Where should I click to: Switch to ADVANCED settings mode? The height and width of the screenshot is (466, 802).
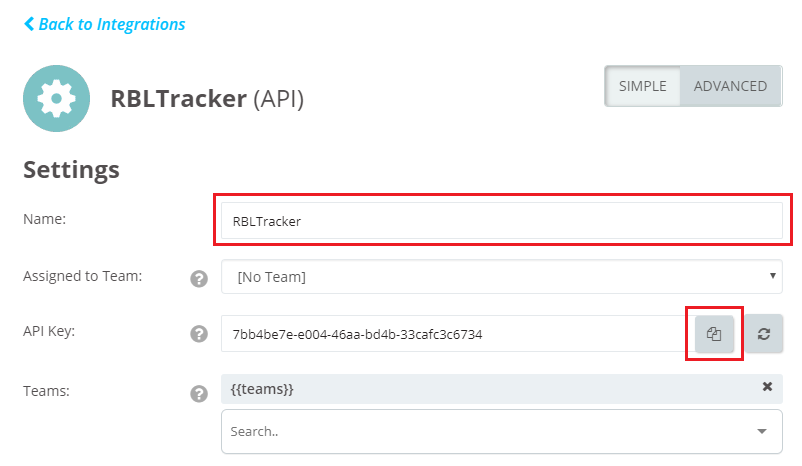[x=730, y=86]
